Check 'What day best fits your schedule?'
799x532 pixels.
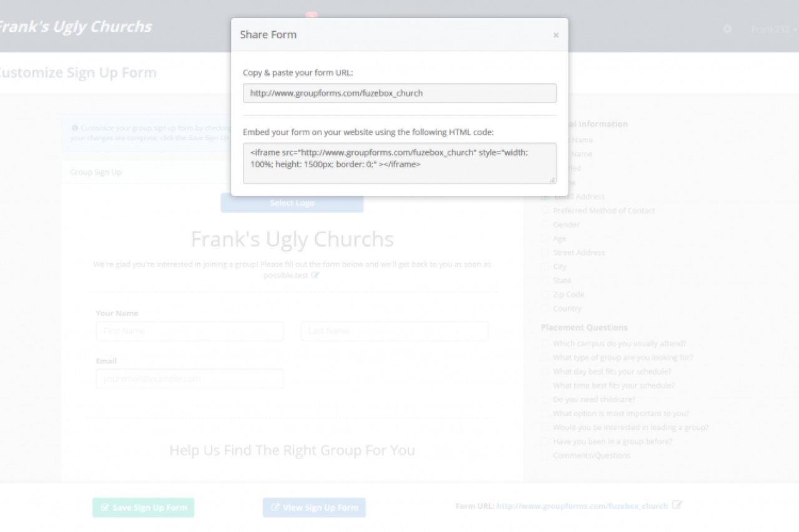click(x=545, y=372)
